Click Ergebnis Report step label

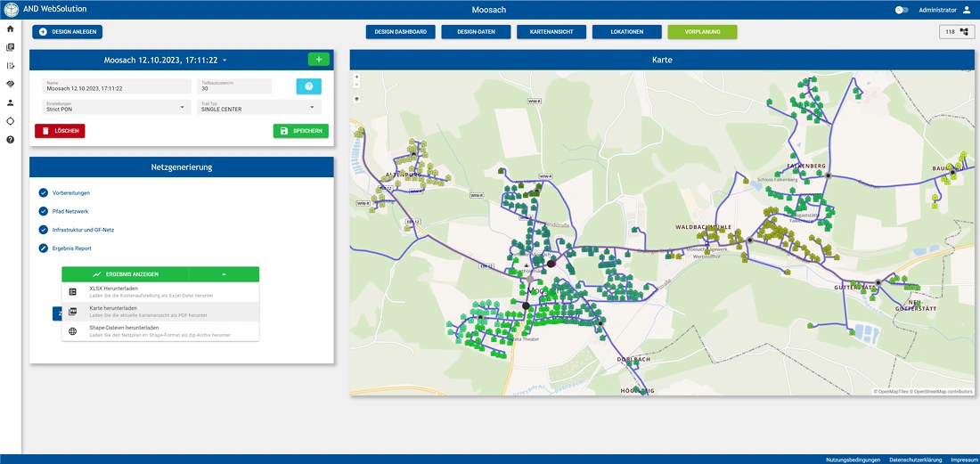pos(72,248)
